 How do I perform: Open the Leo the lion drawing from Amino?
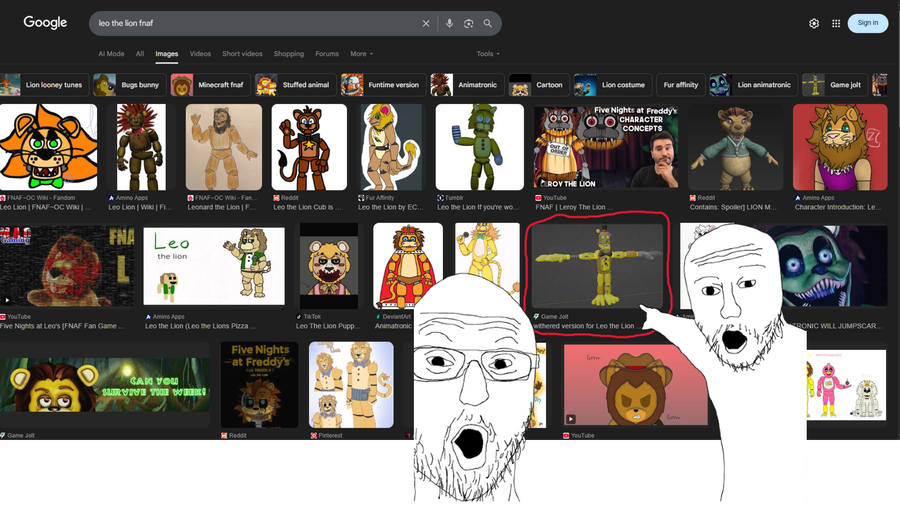point(214,266)
